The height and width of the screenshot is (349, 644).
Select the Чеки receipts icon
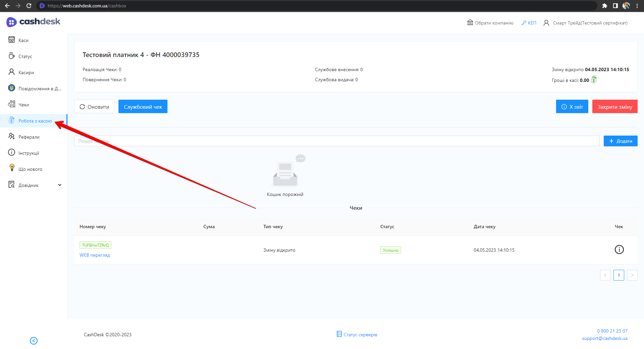pyautogui.click(x=11, y=104)
